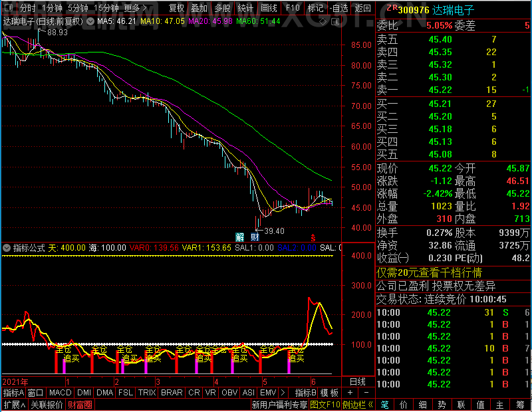Expand 更多 > period options

pyautogui.click(x=136, y=8)
